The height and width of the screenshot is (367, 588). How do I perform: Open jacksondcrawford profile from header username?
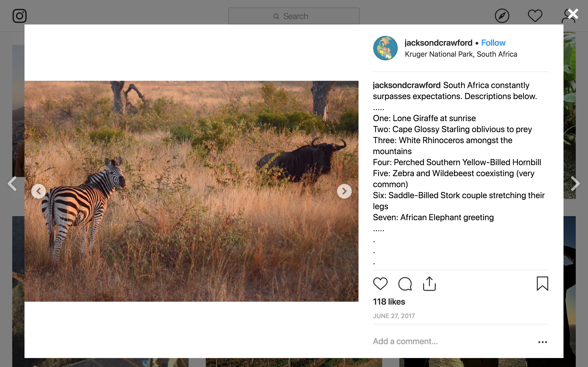[438, 43]
